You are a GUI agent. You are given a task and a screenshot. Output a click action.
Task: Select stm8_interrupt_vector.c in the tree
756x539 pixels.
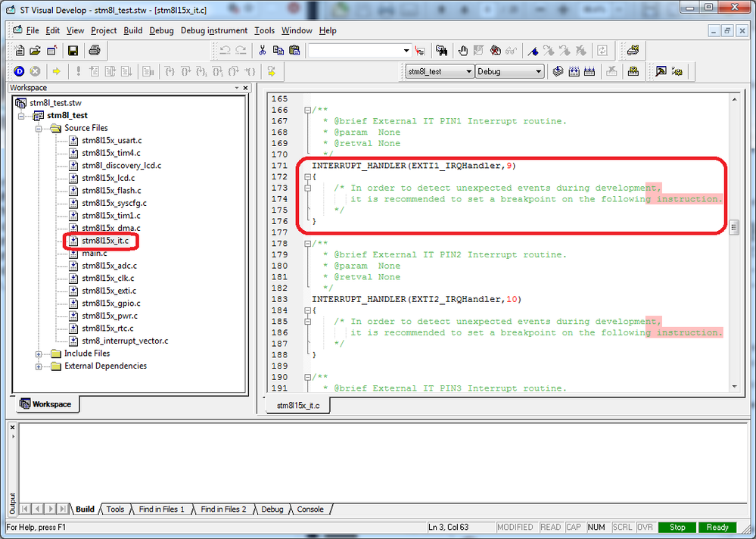click(125, 341)
